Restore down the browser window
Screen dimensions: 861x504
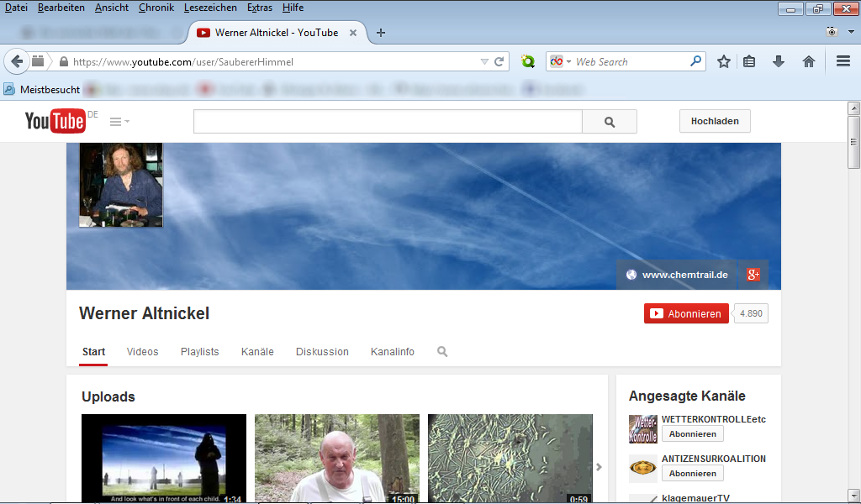point(818,8)
